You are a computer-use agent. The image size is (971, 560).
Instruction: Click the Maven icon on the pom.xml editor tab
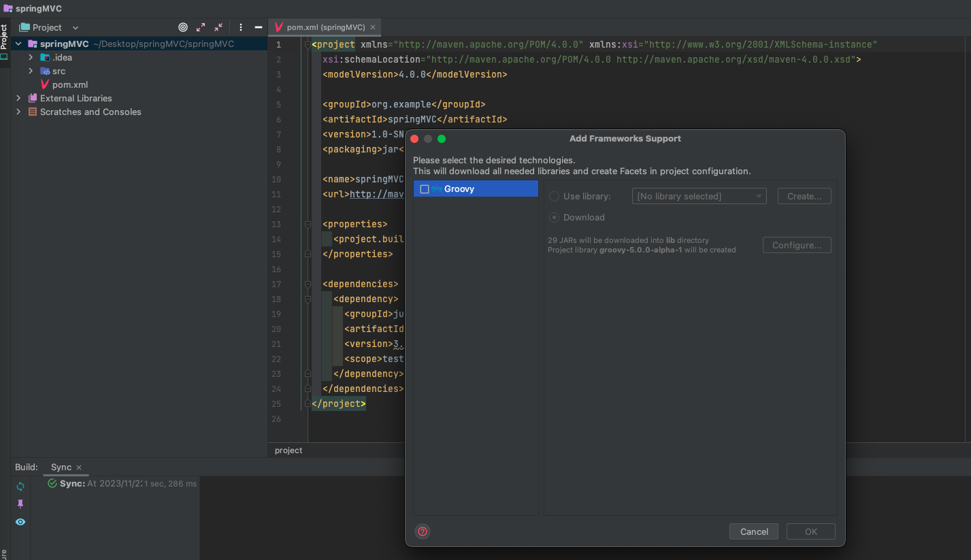click(278, 27)
